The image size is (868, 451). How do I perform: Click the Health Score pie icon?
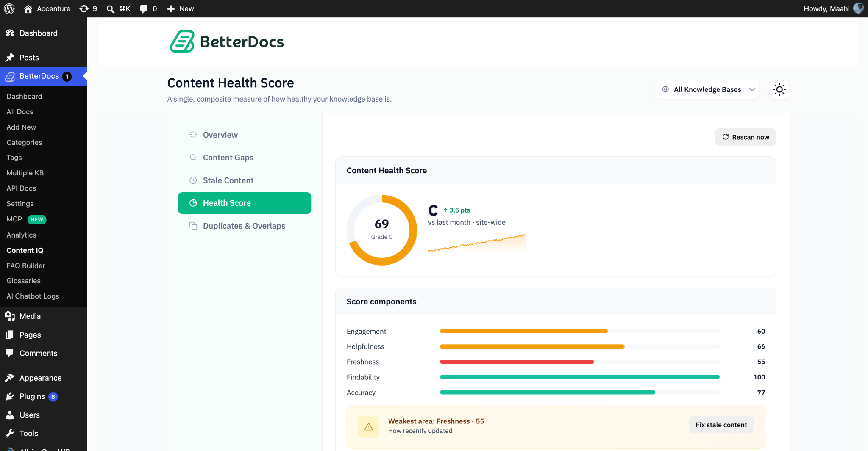point(193,203)
